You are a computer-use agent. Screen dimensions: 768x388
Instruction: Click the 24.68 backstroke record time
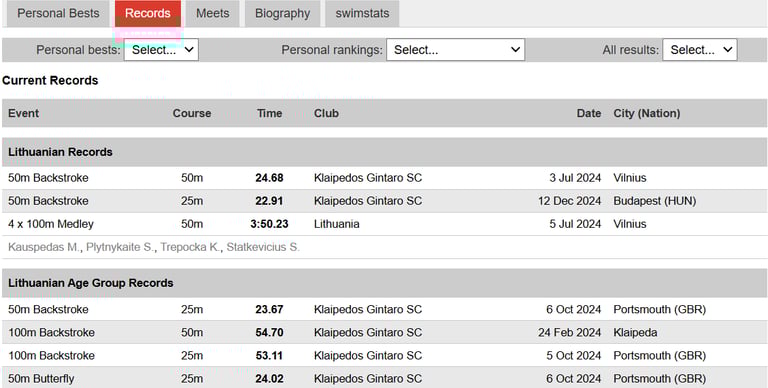click(x=269, y=178)
